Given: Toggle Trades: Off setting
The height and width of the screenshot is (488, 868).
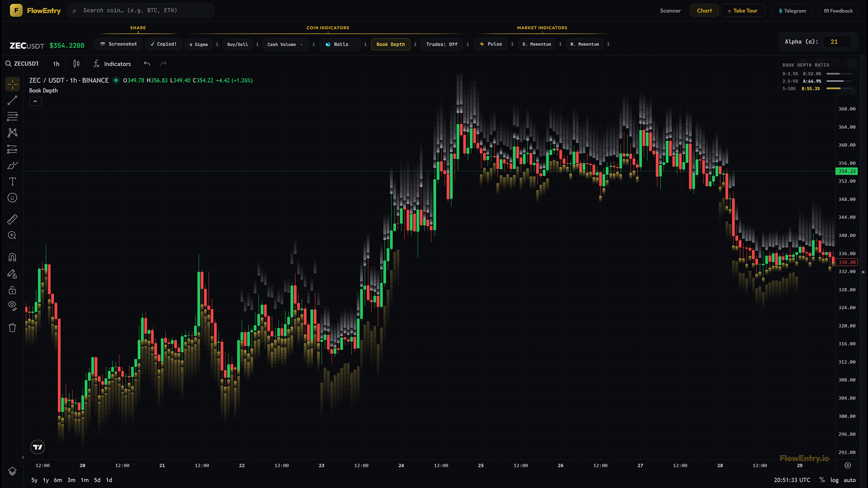Looking at the screenshot, I should click(x=442, y=44).
